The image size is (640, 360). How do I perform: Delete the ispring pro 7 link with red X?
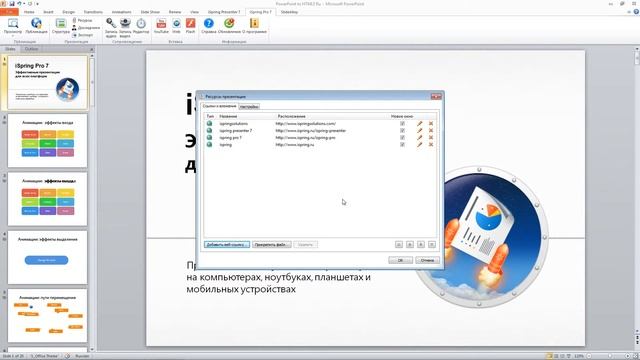[x=431, y=137]
